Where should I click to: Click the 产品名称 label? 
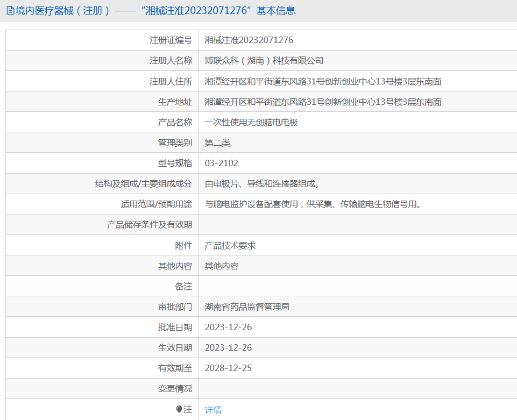(175, 123)
